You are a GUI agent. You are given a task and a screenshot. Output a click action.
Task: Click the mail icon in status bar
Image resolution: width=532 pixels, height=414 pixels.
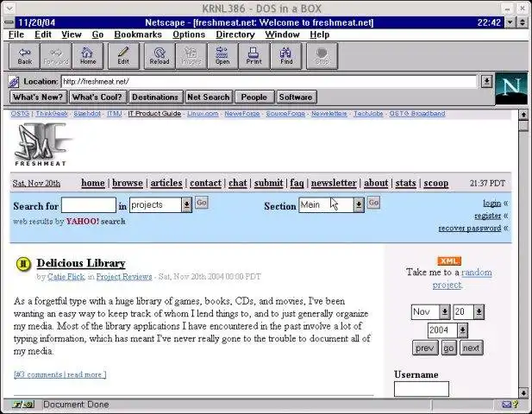click(x=506, y=405)
